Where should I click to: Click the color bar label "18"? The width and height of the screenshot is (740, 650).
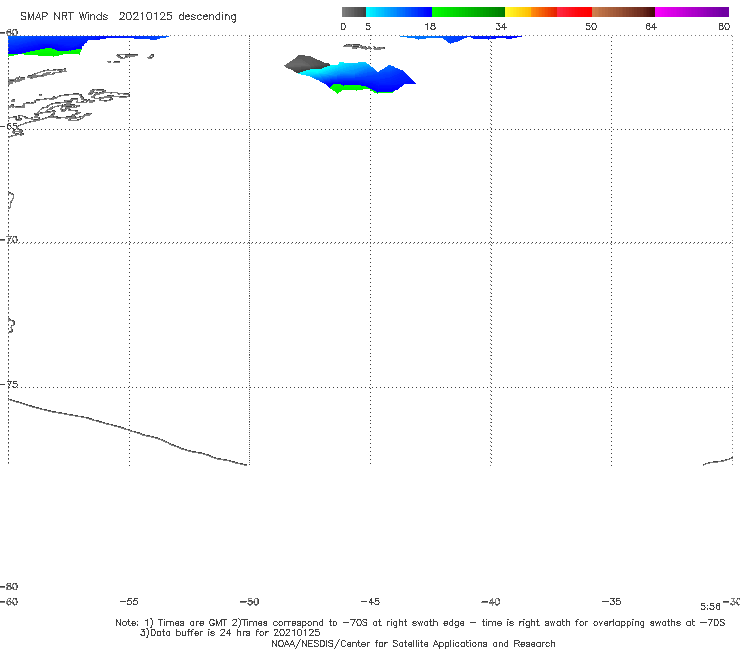pyautogui.click(x=429, y=26)
